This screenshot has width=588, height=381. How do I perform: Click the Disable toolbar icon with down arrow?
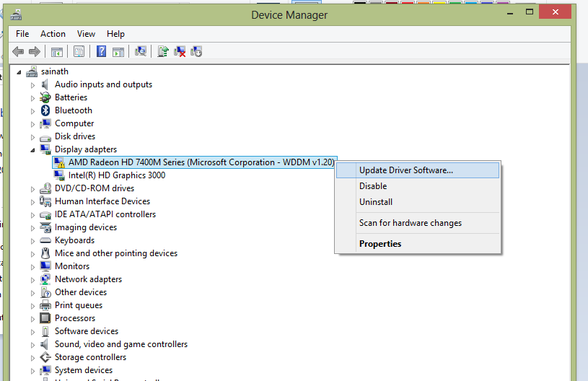pyautogui.click(x=196, y=51)
